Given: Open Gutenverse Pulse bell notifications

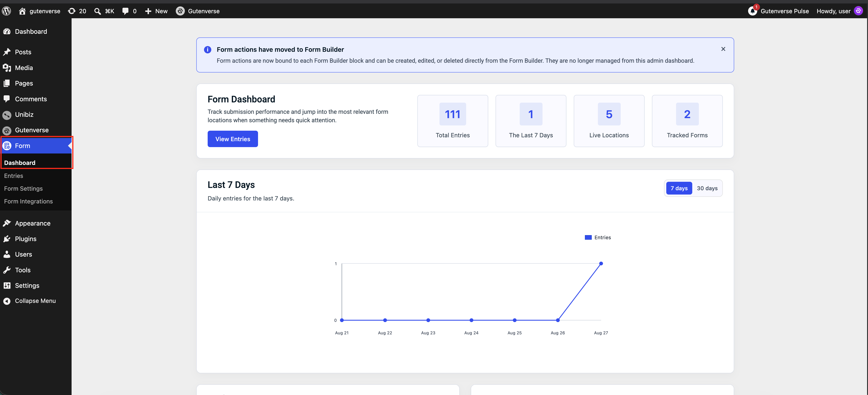Looking at the screenshot, I should (752, 11).
